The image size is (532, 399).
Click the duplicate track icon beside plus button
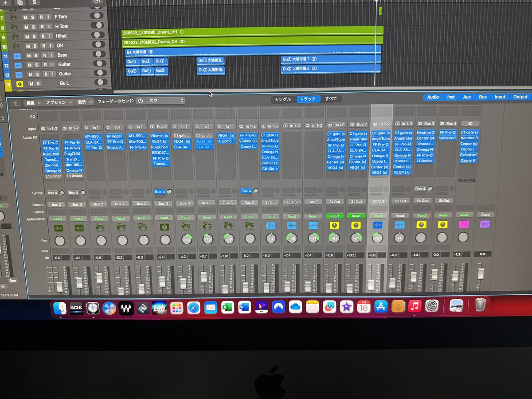click(20, 2)
